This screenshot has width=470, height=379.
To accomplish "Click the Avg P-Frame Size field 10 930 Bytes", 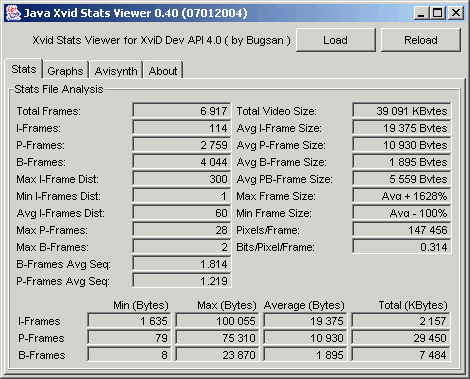I will tap(402, 145).
